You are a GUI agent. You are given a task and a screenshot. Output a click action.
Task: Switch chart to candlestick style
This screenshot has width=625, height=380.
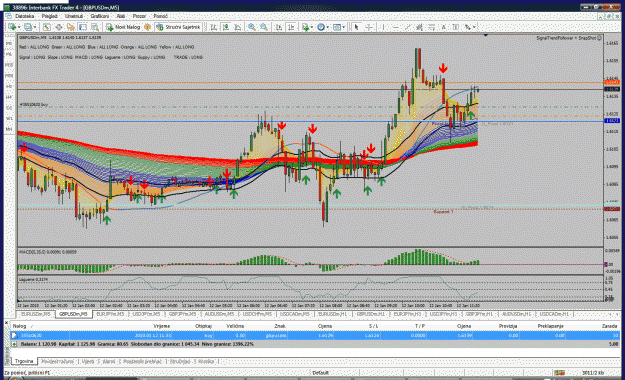pyautogui.click(x=226, y=27)
